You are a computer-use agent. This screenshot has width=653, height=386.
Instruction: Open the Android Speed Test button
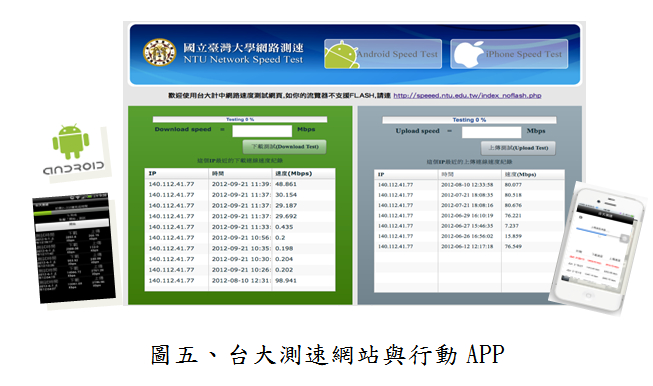pyautogui.click(x=383, y=54)
